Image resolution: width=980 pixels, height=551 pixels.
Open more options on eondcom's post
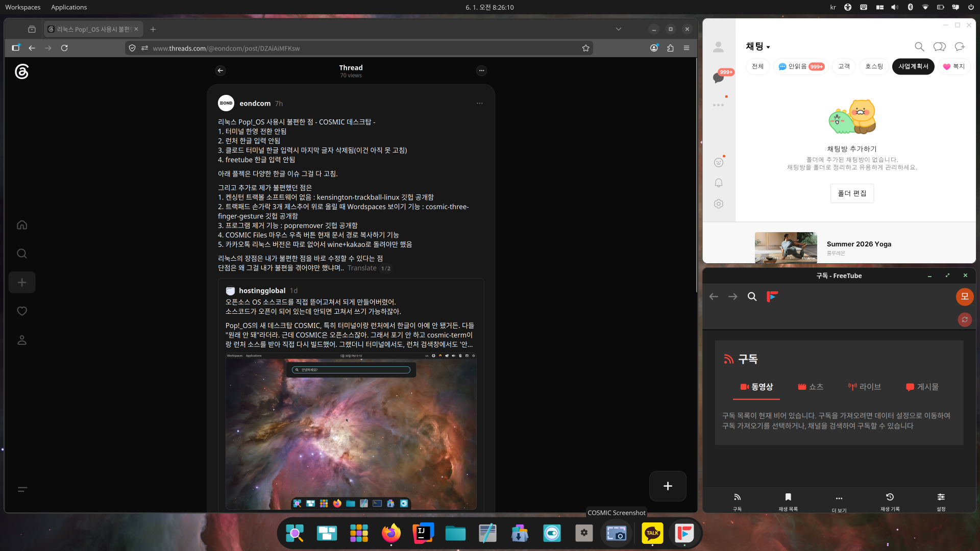(x=479, y=103)
